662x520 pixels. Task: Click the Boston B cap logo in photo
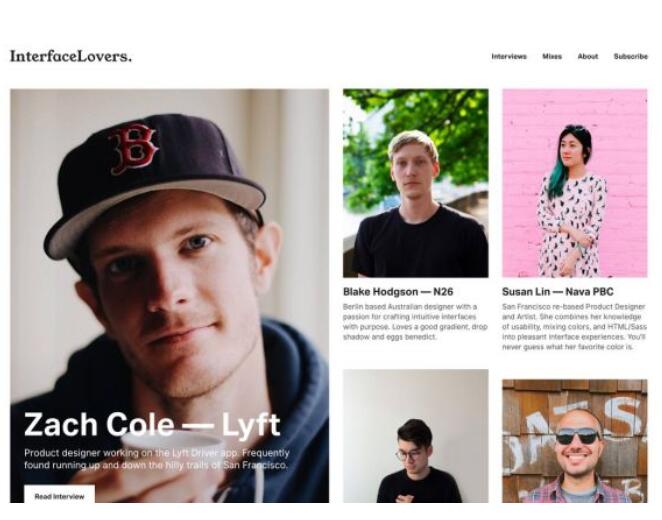point(134,149)
